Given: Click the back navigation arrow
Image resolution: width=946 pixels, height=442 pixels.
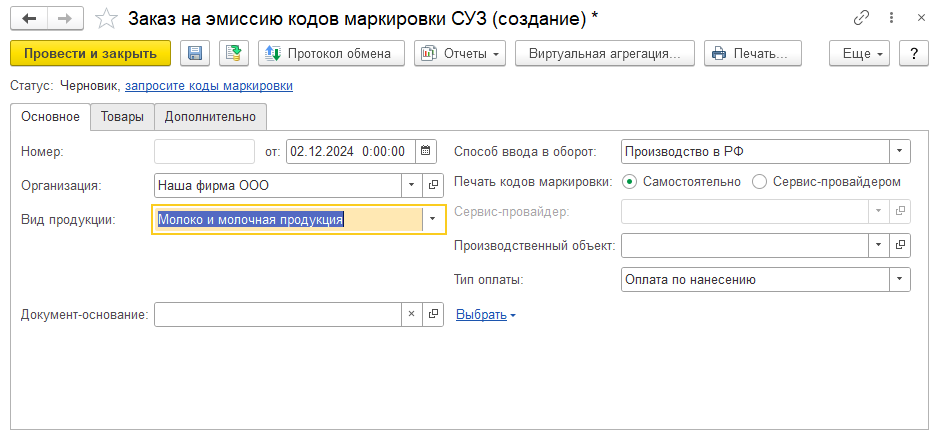Looking at the screenshot, I should click(x=30, y=18).
